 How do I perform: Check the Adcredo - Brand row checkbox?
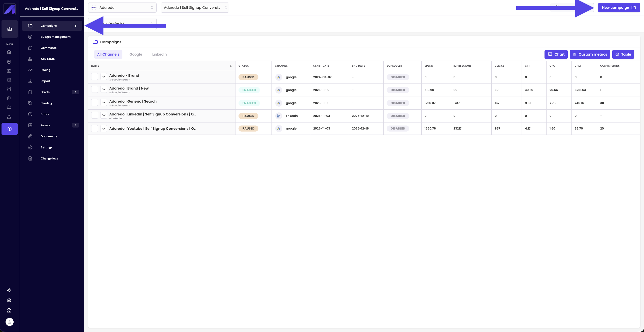(95, 76)
